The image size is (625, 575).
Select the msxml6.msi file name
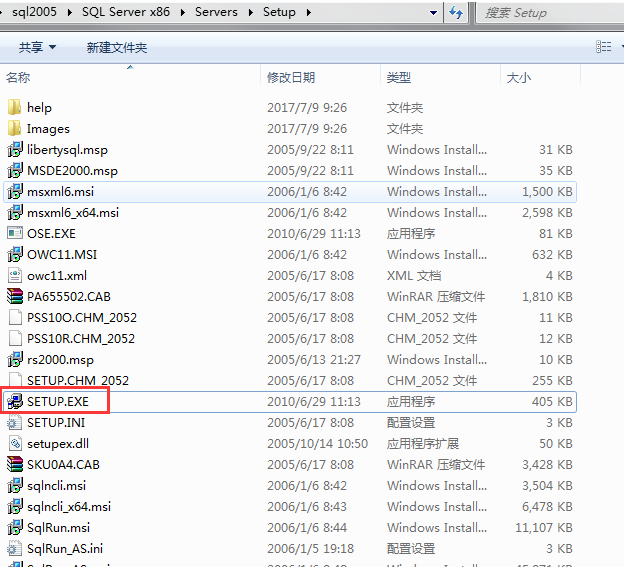(x=60, y=191)
